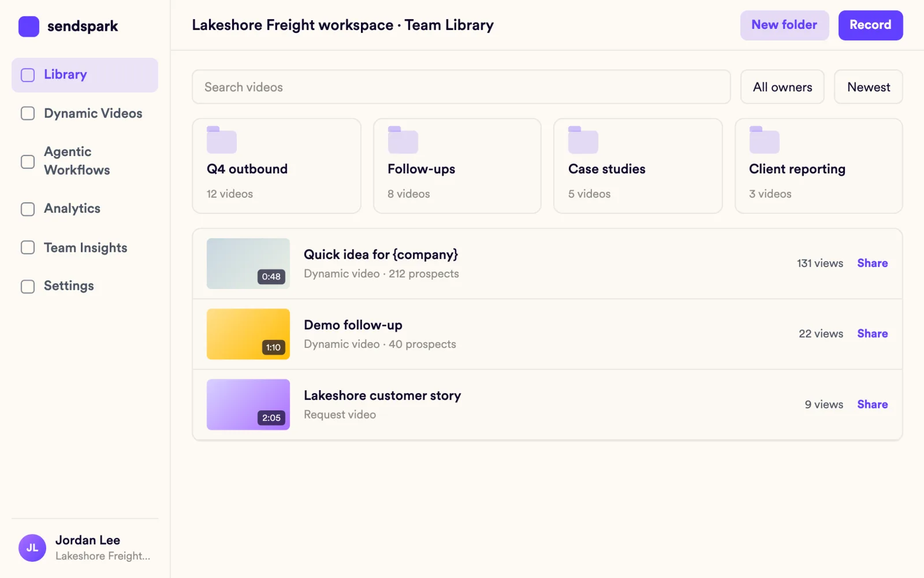
Task: Click Dynamic video · 212 prospects text
Action: click(381, 274)
